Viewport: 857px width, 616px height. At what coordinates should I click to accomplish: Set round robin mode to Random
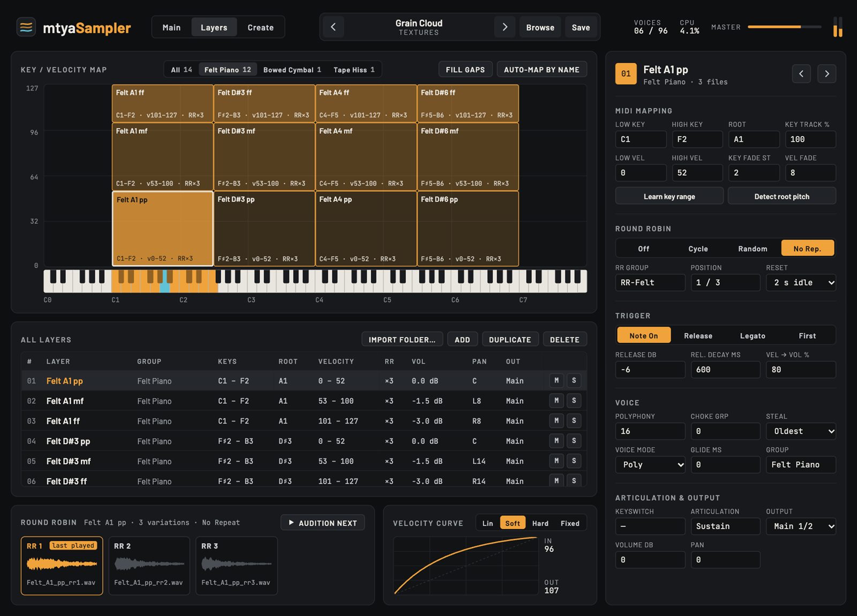[753, 249]
